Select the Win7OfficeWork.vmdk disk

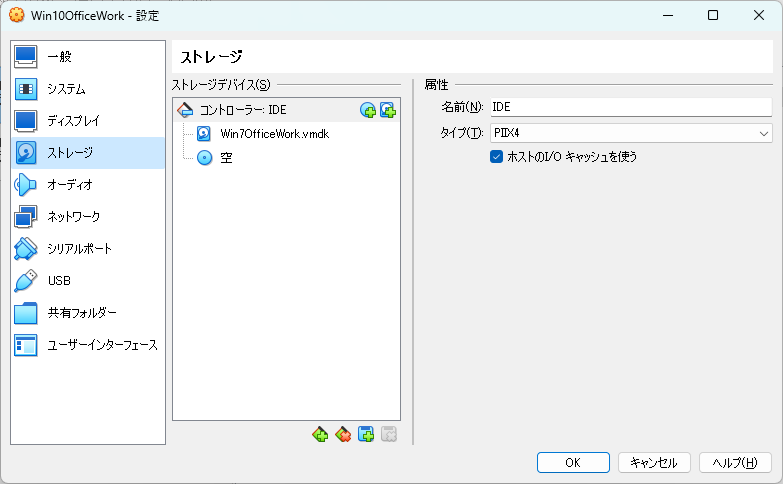click(286, 134)
